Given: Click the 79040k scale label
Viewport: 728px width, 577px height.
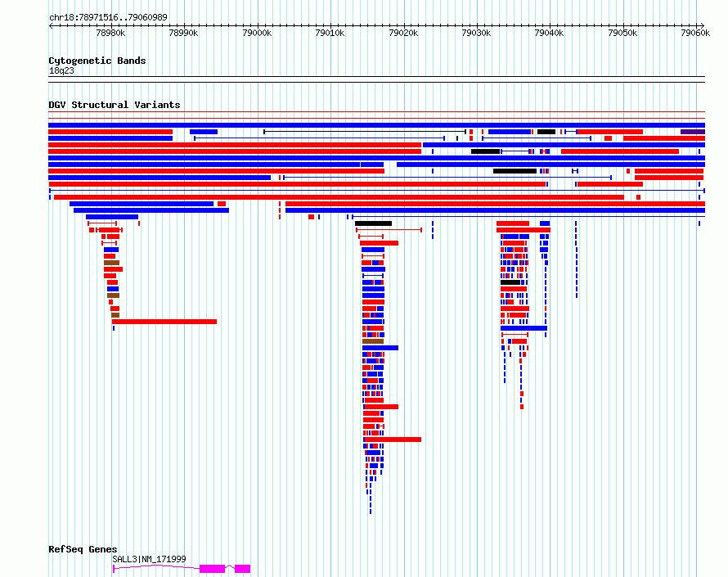Looking at the screenshot, I should [x=549, y=33].
